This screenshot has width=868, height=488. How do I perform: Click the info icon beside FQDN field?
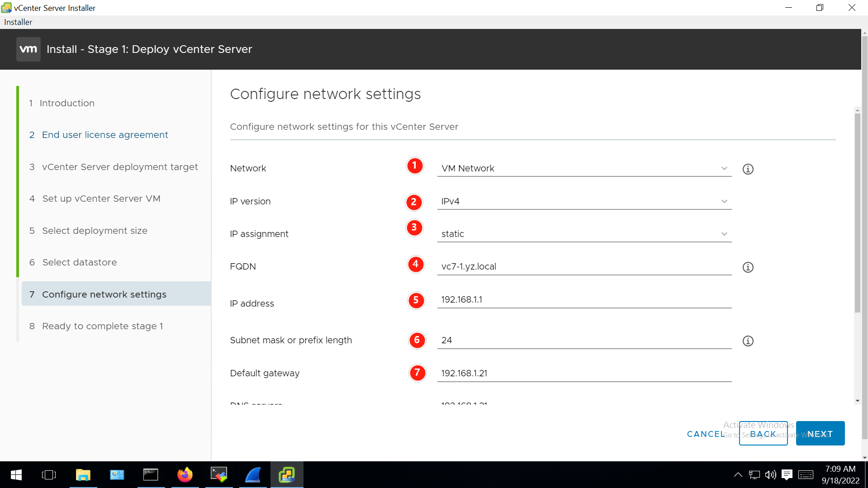[x=748, y=267]
